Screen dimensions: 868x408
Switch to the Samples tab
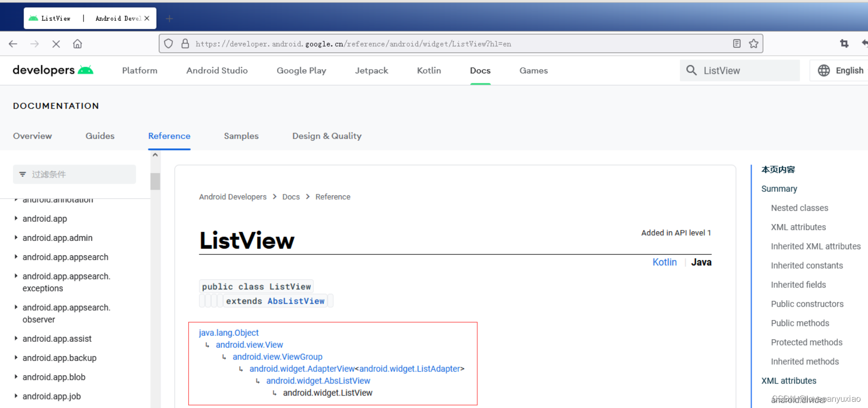click(x=241, y=136)
